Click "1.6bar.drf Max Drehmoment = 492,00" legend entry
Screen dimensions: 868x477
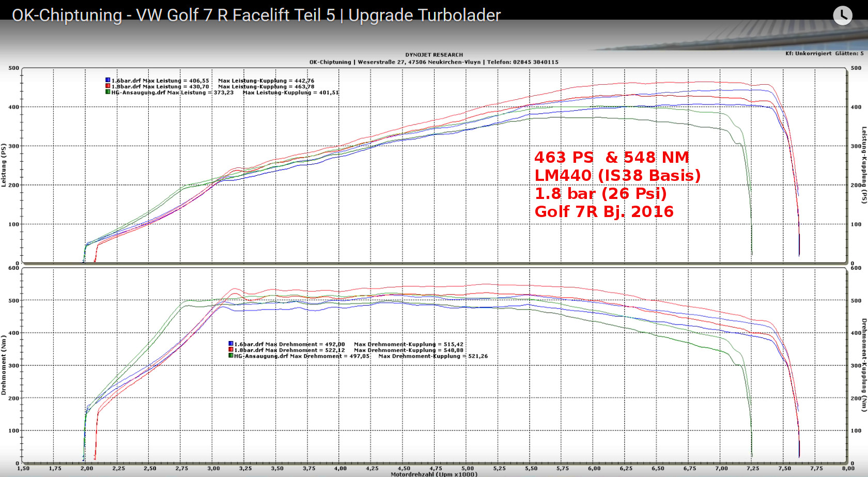(x=289, y=344)
